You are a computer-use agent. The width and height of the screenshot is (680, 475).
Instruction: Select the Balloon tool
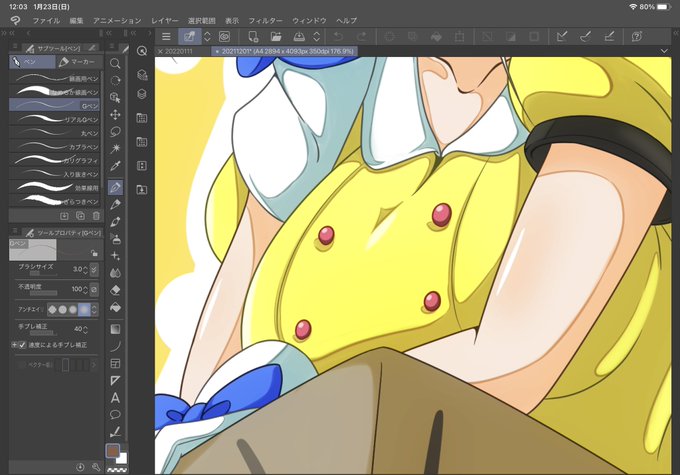(x=115, y=415)
